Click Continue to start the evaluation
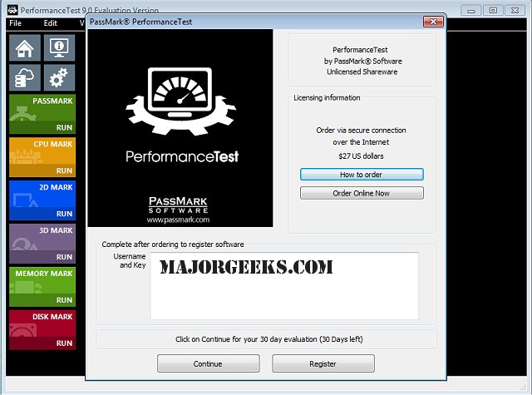532x395 pixels. pos(209,363)
